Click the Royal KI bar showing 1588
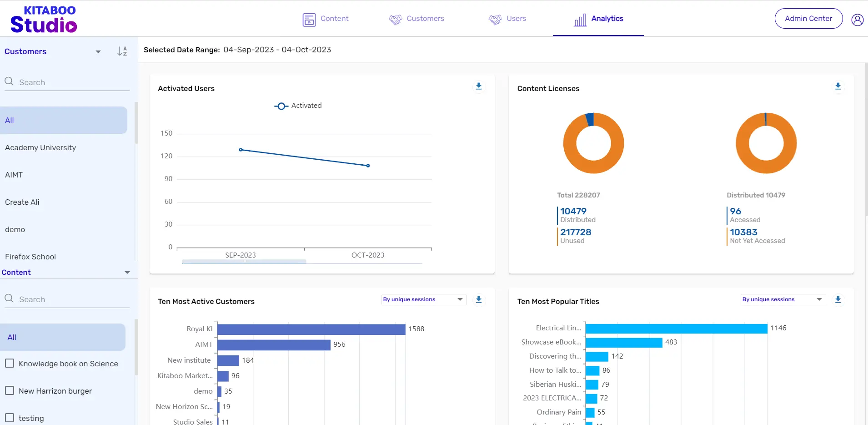868x425 pixels. pyautogui.click(x=311, y=329)
